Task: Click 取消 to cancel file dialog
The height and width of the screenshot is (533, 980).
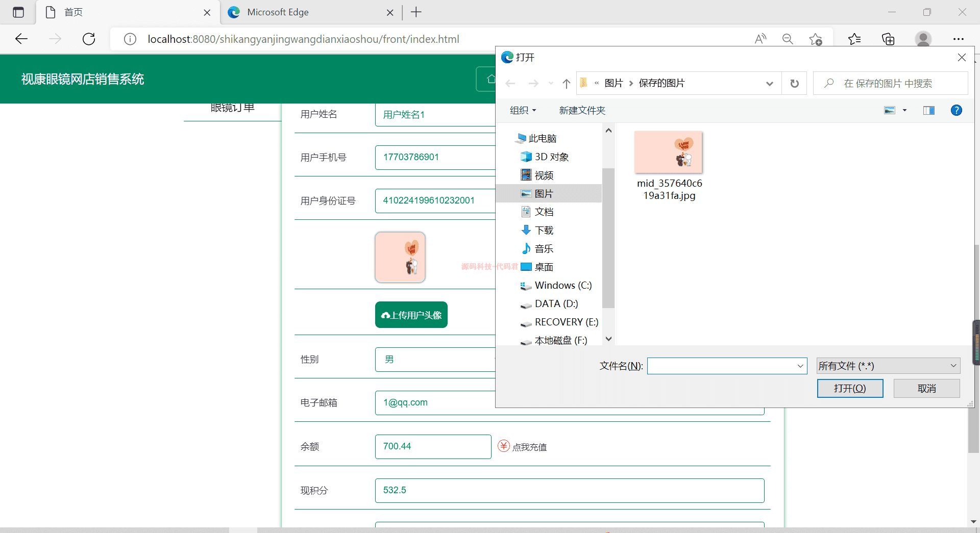Action: tap(926, 388)
